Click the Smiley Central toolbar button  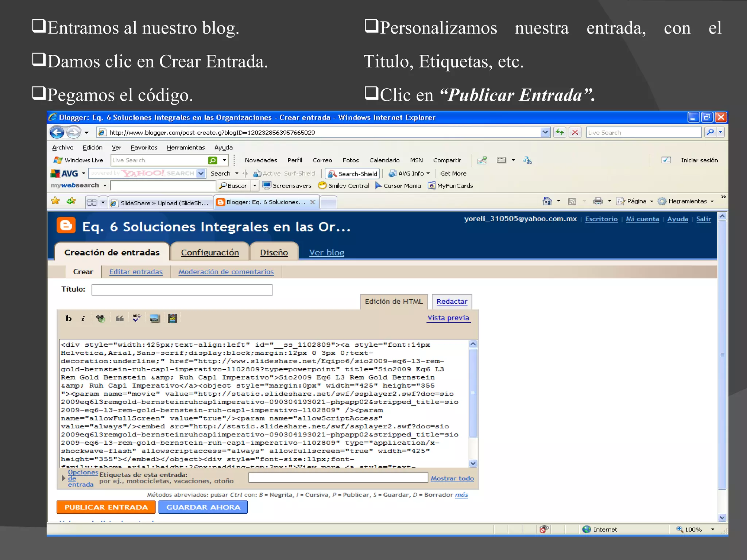pos(343,186)
